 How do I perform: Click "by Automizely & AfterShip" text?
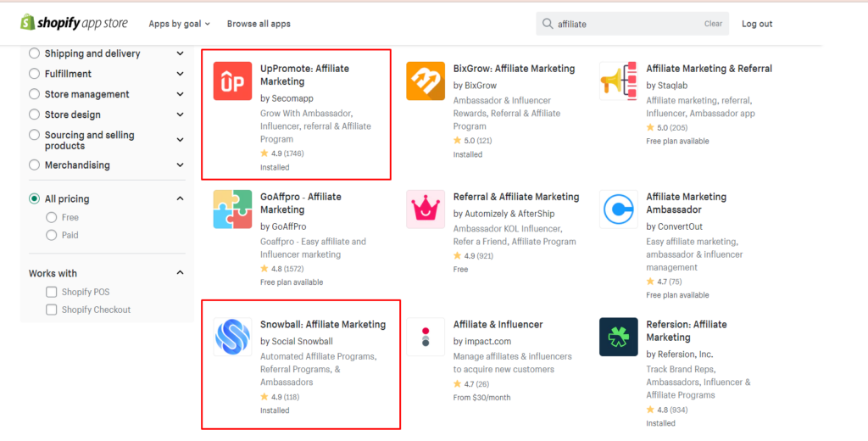(x=504, y=214)
